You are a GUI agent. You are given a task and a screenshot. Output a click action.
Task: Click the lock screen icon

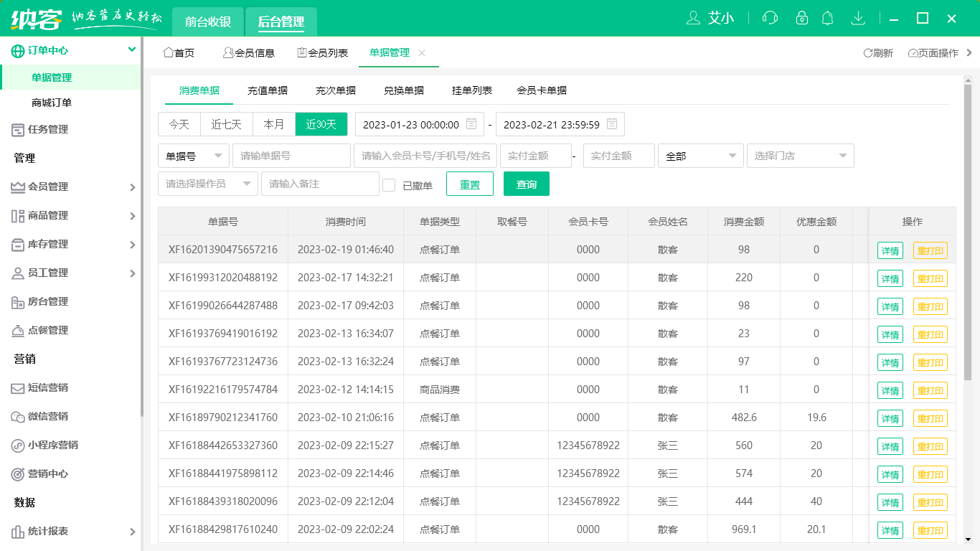point(801,19)
